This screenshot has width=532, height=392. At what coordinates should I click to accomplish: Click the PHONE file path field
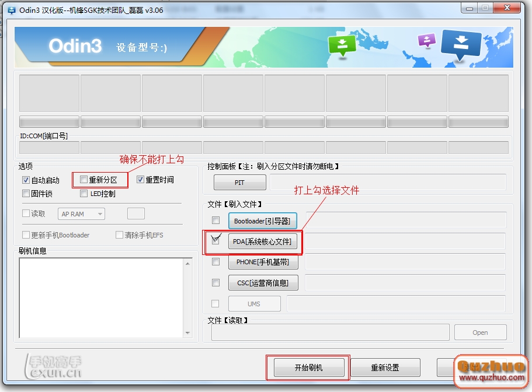coord(405,262)
